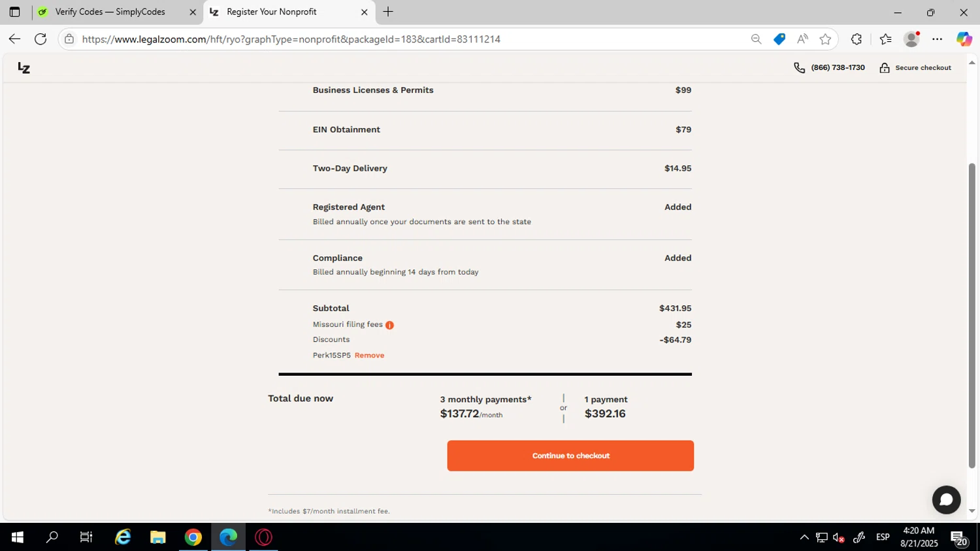Open the chat bubble widget
Image resolution: width=980 pixels, height=551 pixels.
(x=946, y=500)
